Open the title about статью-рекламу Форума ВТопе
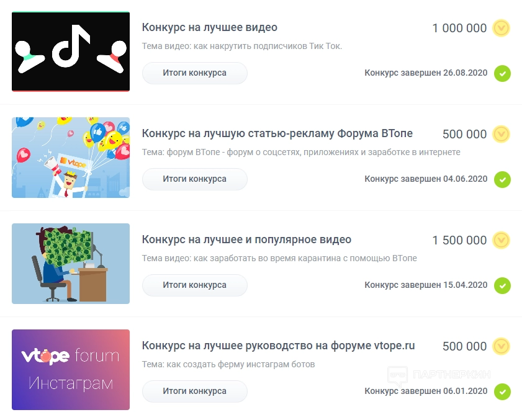Viewport: 522px width, 420px height. coord(277,133)
